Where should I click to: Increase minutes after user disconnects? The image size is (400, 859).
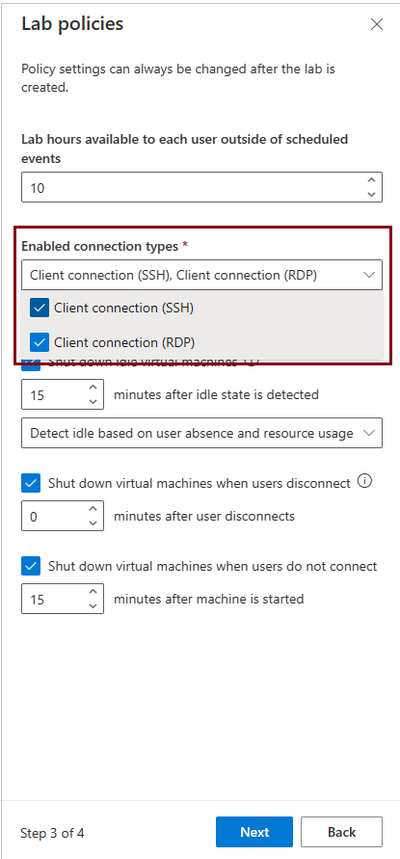click(x=93, y=509)
